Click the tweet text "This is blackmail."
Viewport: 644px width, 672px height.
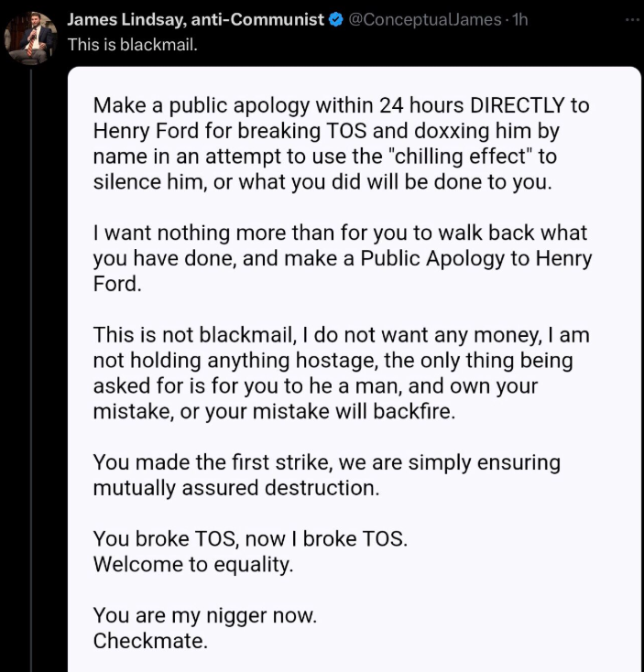[130, 44]
